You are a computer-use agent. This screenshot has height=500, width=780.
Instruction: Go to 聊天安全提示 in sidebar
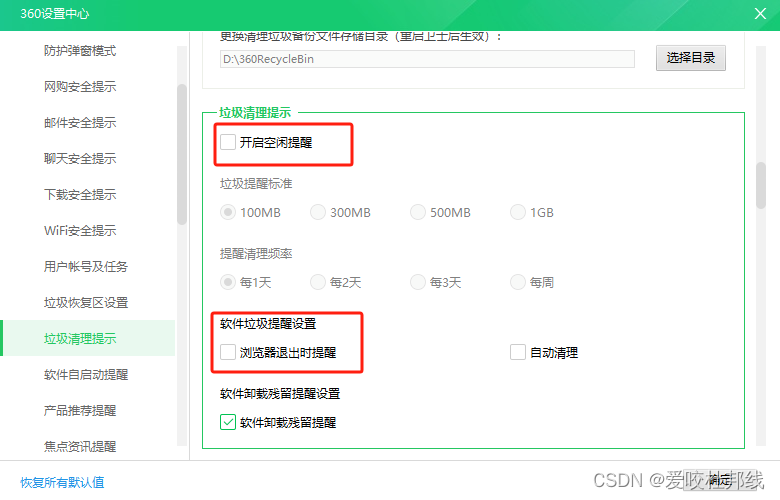(80, 159)
